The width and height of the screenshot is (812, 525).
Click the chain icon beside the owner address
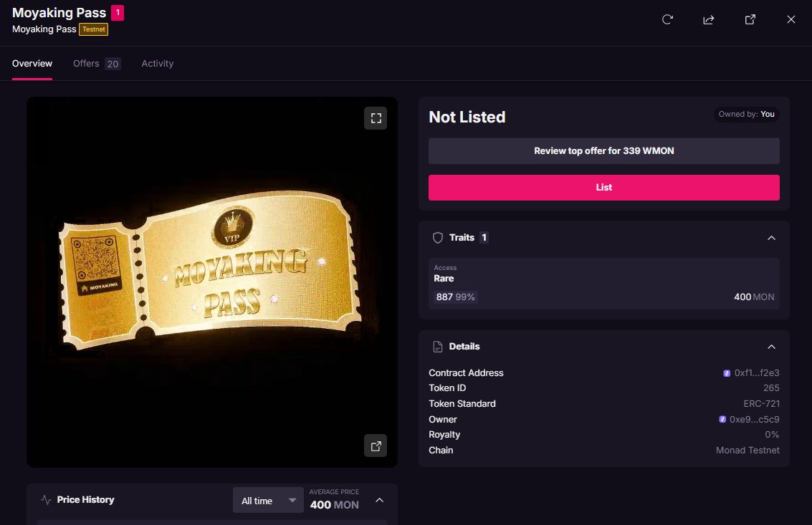pyautogui.click(x=722, y=420)
